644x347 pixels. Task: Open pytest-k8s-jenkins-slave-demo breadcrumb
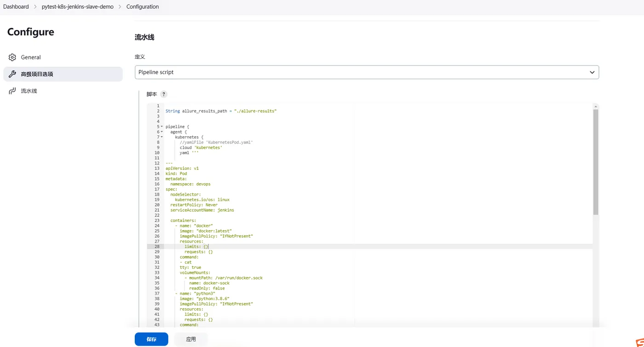[x=78, y=7]
